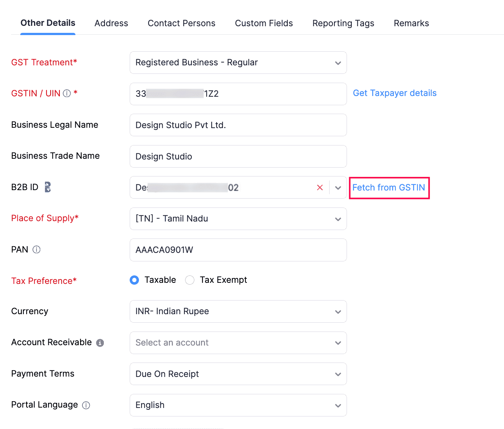The image size is (504, 429).
Task: Click Get Taxpayer details link
Action: click(x=395, y=93)
